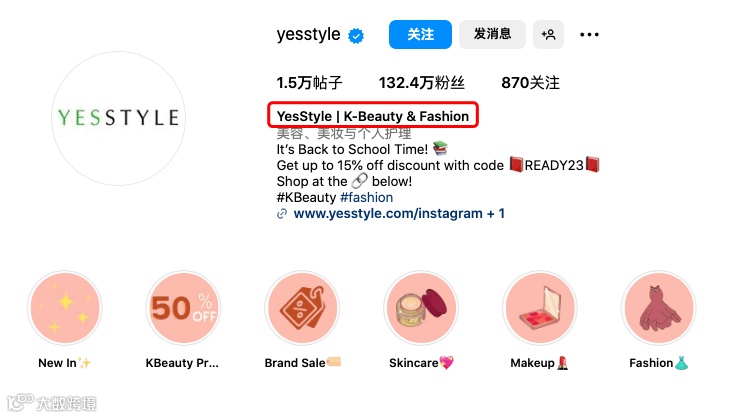Open the KBeauty Pr... 50% off highlight
Viewport: 730px width, 418px height.
[x=183, y=308]
